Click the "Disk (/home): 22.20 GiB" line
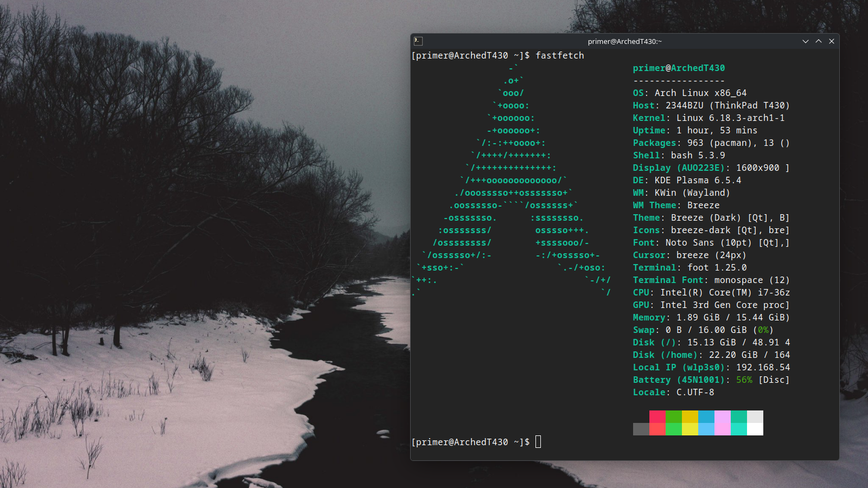Viewport: 868px width, 488px height. pyautogui.click(x=711, y=355)
